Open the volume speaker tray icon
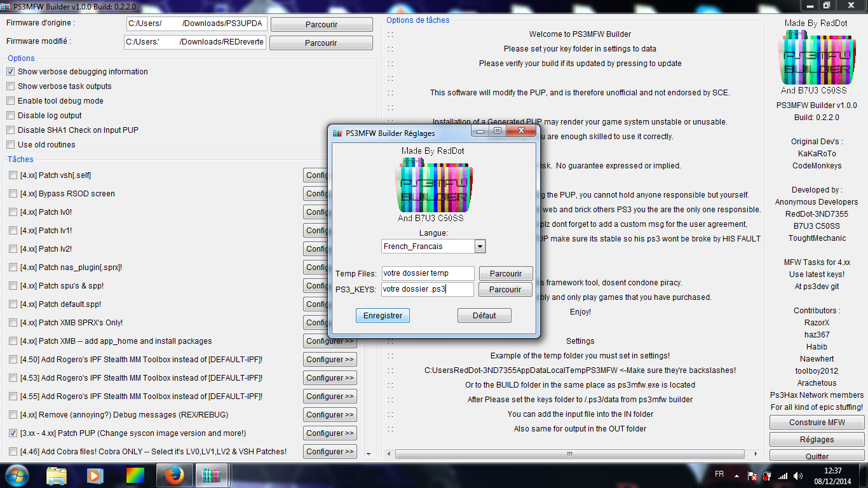 pyautogui.click(x=797, y=475)
